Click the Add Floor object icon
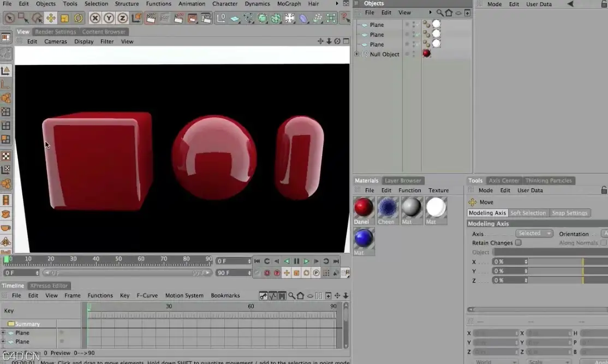Screen dimensions: 608x364 [235, 18]
